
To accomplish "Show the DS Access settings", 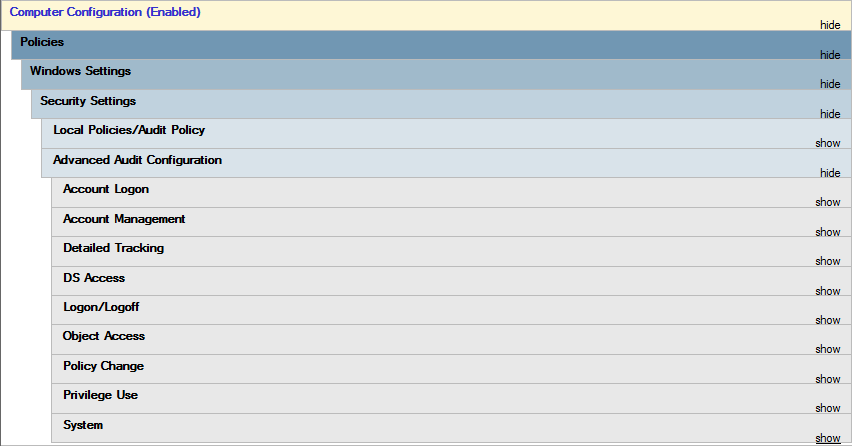I will coord(827,291).
